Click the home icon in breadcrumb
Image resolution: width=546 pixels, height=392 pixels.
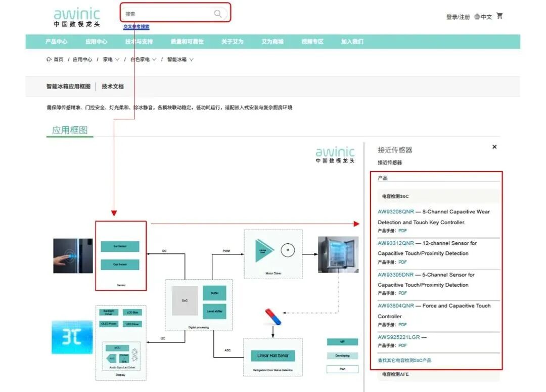(x=49, y=59)
